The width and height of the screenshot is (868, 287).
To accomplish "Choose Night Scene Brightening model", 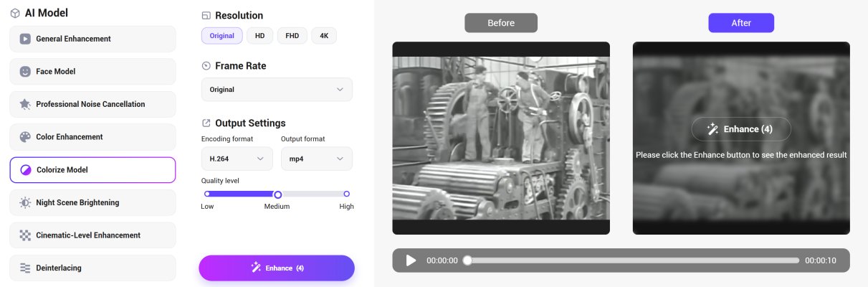I will coord(92,202).
